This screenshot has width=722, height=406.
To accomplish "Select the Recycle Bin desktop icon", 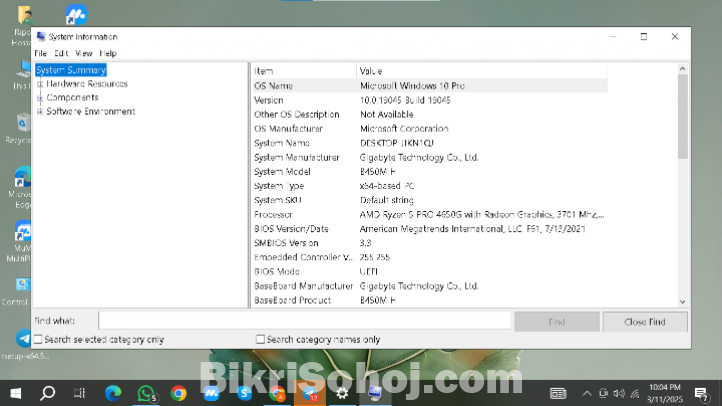I will click(x=21, y=128).
